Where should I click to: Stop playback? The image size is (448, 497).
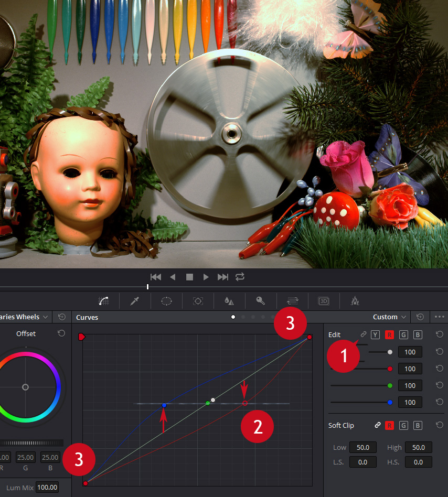(x=189, y=277)
